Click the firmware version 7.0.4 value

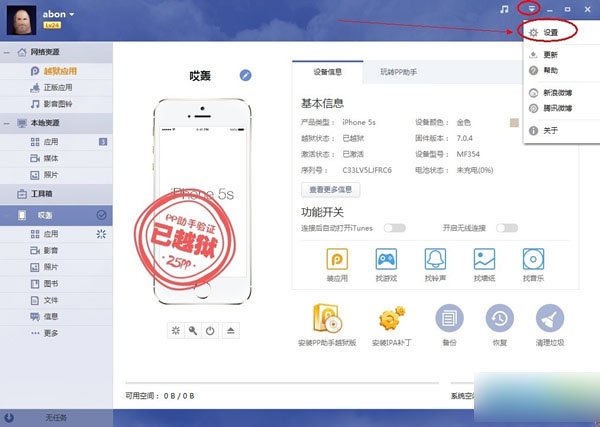pyautogui.click(x=465, y=138)
